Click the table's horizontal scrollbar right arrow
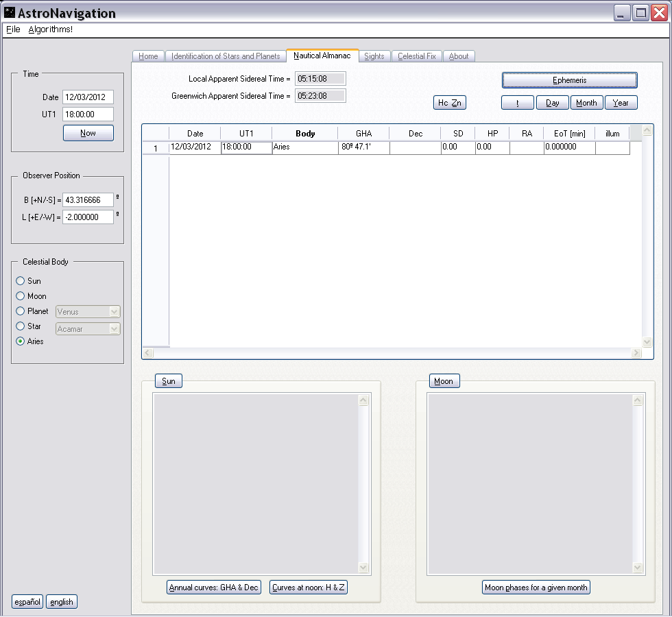This screenshot has height=617, width=672. coord(636,353)
